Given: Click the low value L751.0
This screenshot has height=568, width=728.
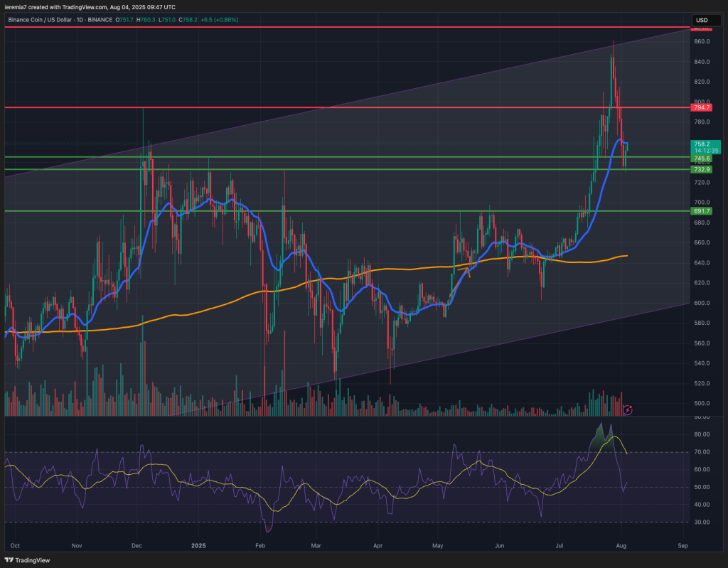Looking at the screenshot, I should click(167, 20).
